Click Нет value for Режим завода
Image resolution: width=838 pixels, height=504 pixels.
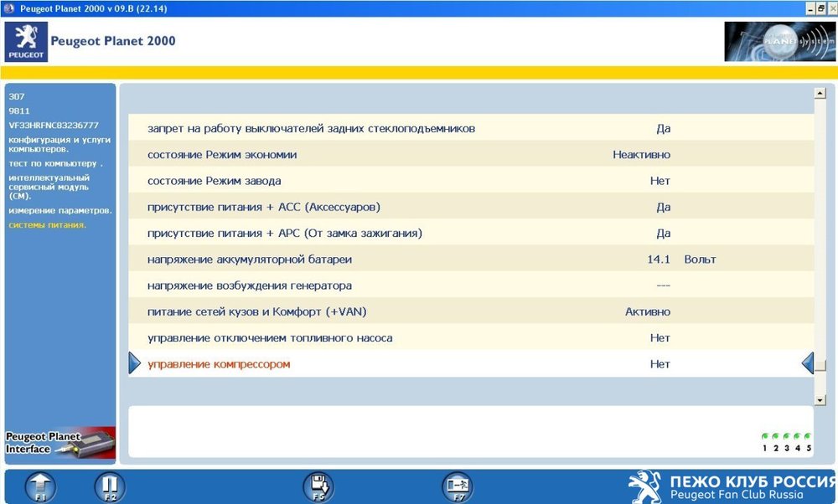coord(660,181)
